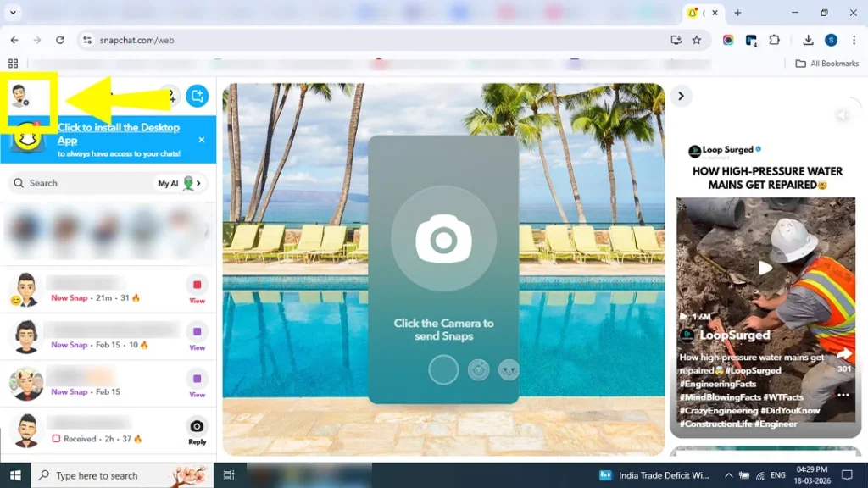
Task: Open more options on spotlight video
Action: pos(843,396)
